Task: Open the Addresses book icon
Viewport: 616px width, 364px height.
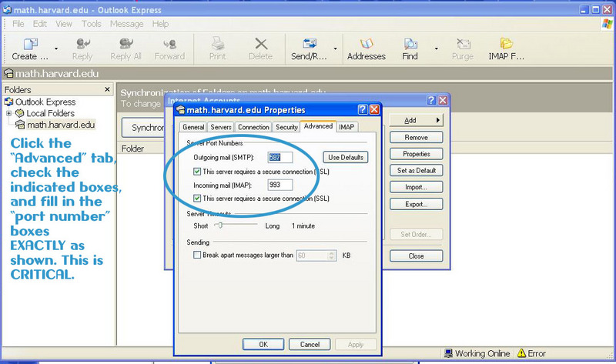Action: [366, 45]
